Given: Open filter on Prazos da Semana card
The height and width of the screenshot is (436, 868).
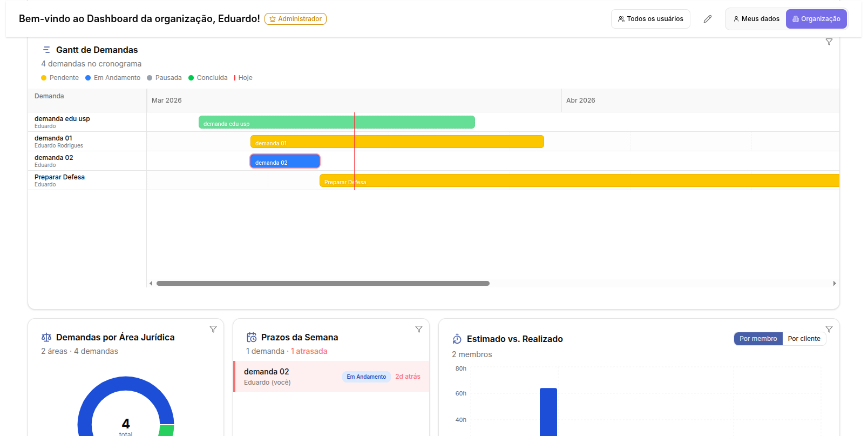Looking at the screenshot, I should [x=419, y=329].
